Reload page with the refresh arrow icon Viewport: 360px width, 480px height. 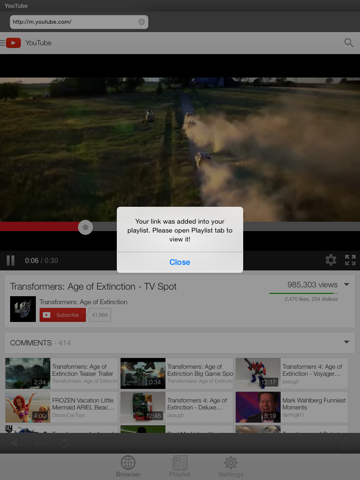pos(64,443)
